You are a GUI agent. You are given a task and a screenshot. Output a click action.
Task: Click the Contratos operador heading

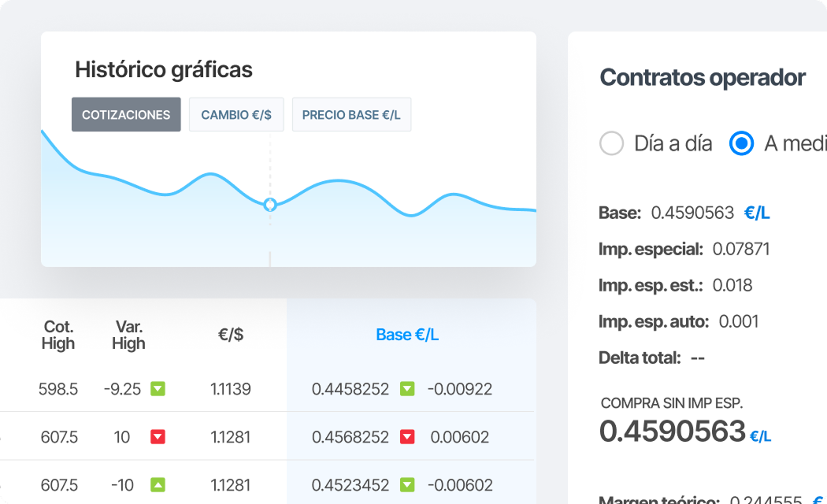tap(703, 77)
